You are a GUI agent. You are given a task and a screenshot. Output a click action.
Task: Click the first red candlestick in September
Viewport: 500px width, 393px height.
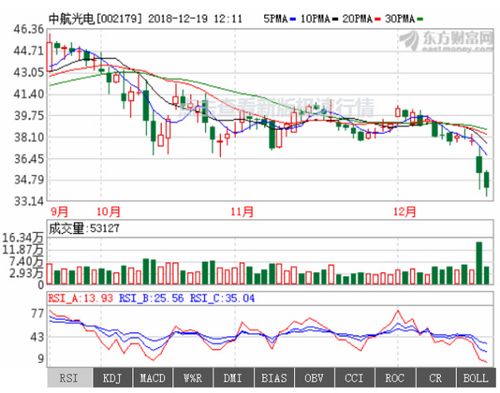(49, 53)
